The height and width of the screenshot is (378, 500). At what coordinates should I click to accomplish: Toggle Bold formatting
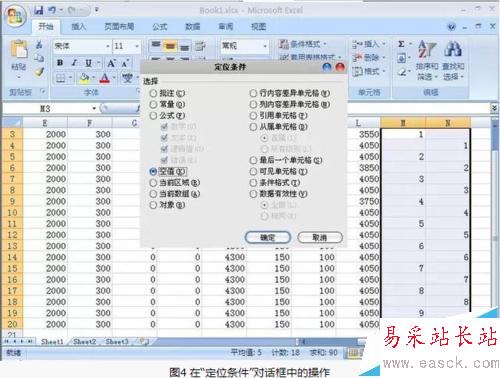[60, 63]
